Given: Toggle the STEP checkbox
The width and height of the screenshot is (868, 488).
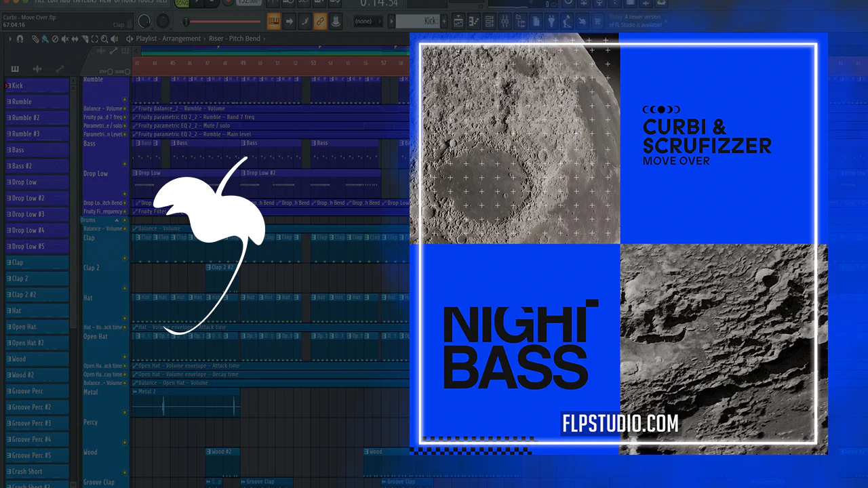Looking at the screenshot, I should [x=110, y=71].
